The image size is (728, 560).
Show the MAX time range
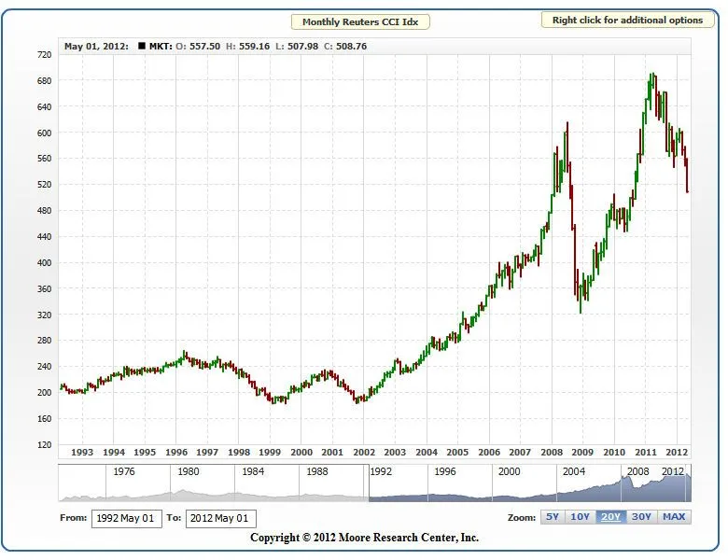point(674,516)
